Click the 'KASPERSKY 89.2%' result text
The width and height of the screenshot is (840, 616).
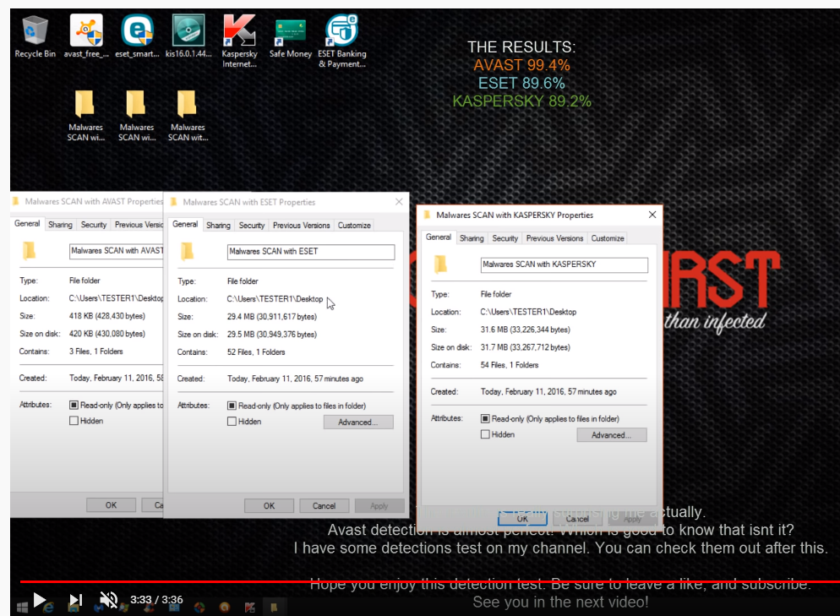(x=521, y=101)
